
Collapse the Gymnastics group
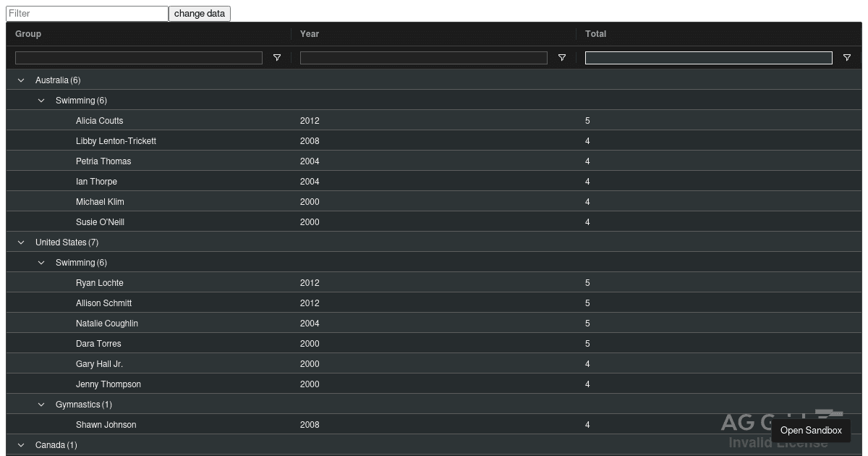pyautogui.click(x=41, y=405)
